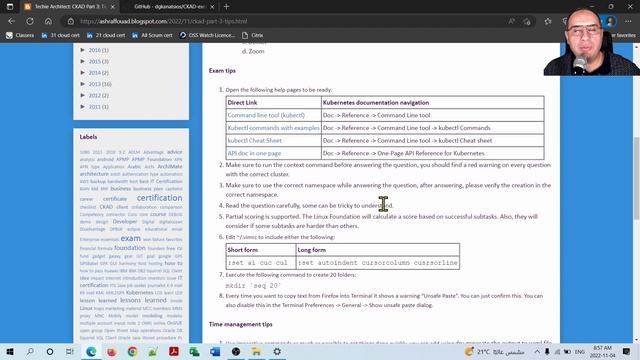This screenshot has width=640, height=360.
Task: Open the browser profile avatar
Action: (611, 21)
